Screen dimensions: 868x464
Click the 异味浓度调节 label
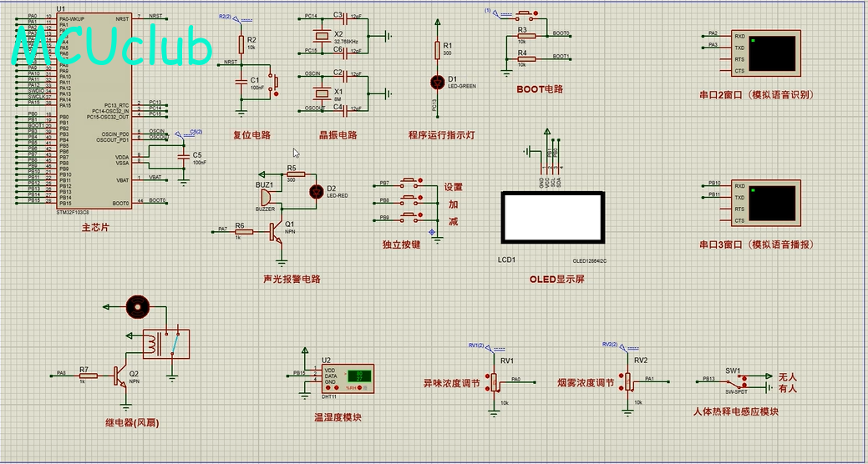coord(452,383)
